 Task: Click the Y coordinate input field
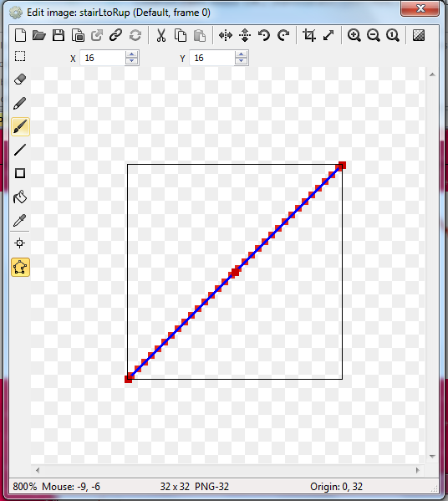212,58
